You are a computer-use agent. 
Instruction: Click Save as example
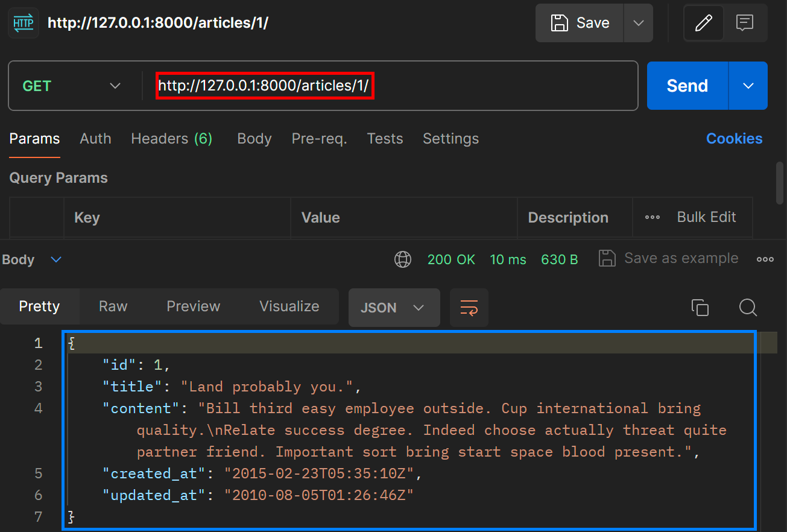(668, 258)
